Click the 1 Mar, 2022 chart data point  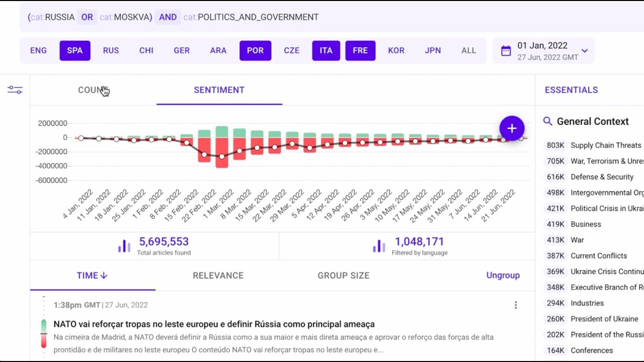[222, 156]
